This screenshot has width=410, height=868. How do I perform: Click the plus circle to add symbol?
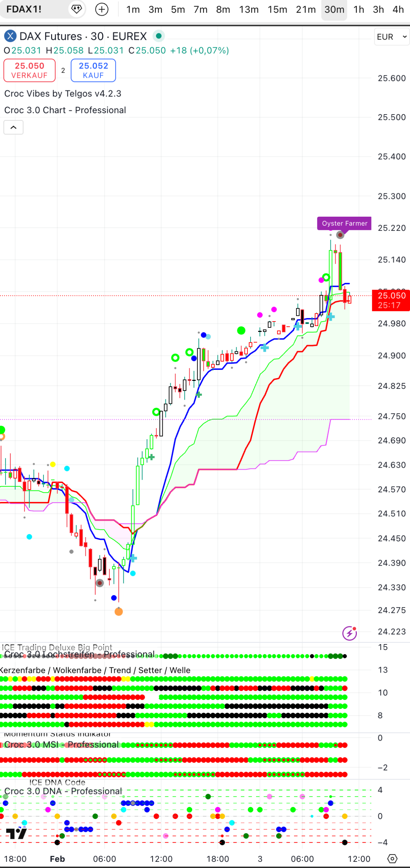point(102,9)
